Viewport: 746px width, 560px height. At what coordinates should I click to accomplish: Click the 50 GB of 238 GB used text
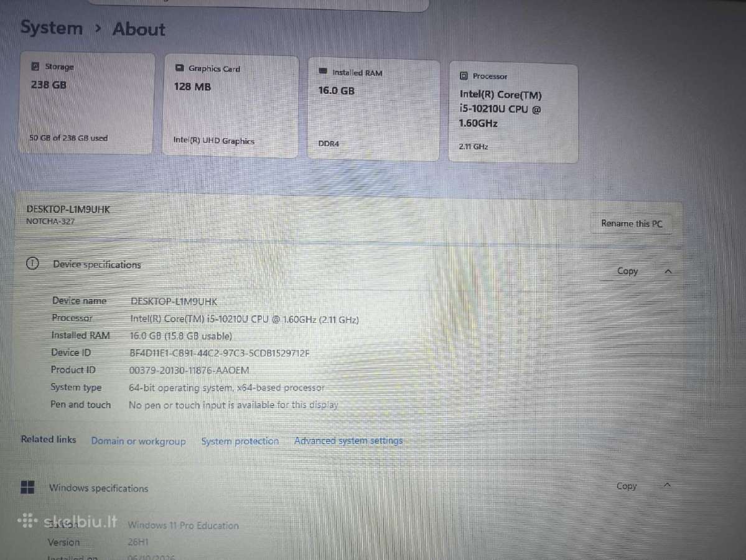68,138
